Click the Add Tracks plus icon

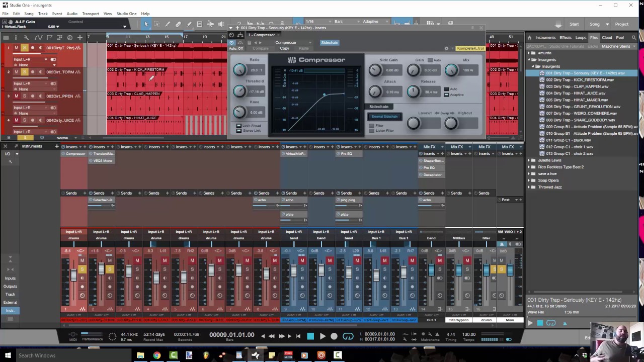click(79, 37)
